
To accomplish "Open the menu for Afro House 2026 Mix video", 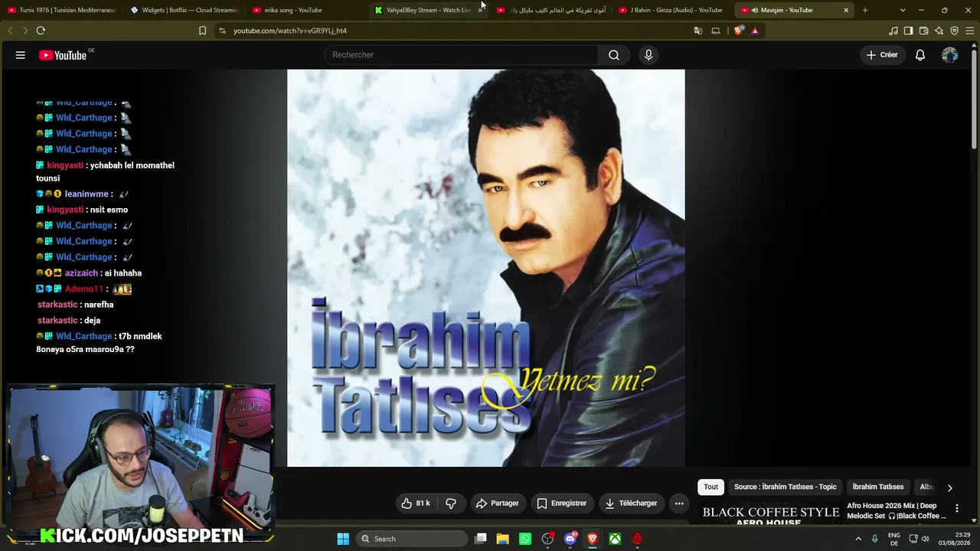I will 956,508.
